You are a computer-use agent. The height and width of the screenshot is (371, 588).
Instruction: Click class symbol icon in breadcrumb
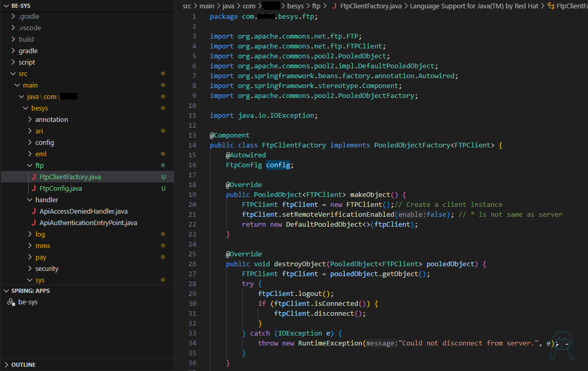tap(551, 6)
